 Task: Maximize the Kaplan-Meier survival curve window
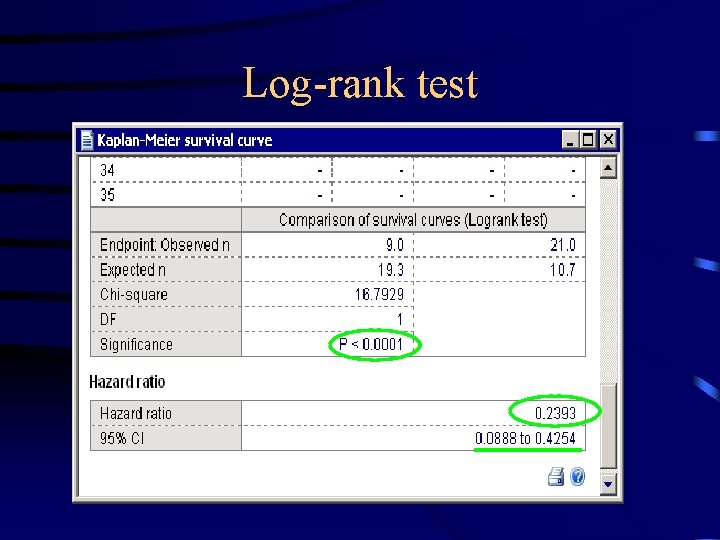coord(588,140)
